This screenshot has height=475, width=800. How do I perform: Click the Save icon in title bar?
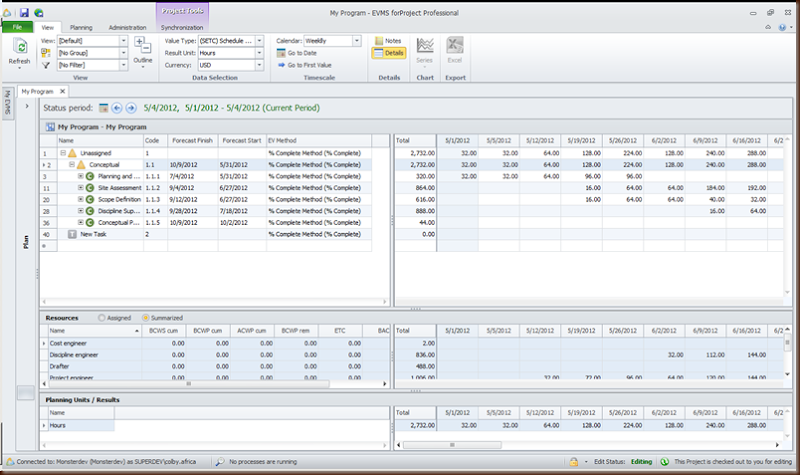click(x=25, y=12)
